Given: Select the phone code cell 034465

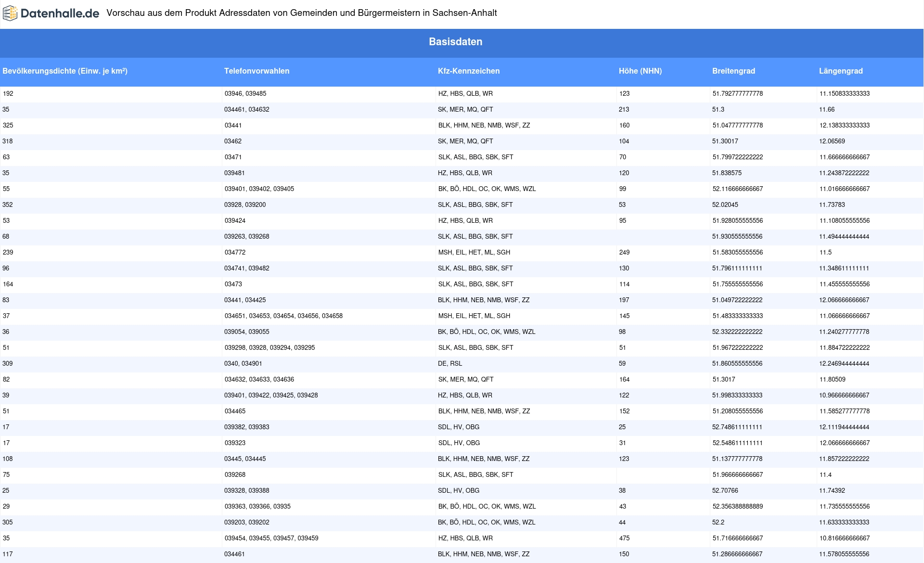Looking at the screenshot, I should pos(235,411).
